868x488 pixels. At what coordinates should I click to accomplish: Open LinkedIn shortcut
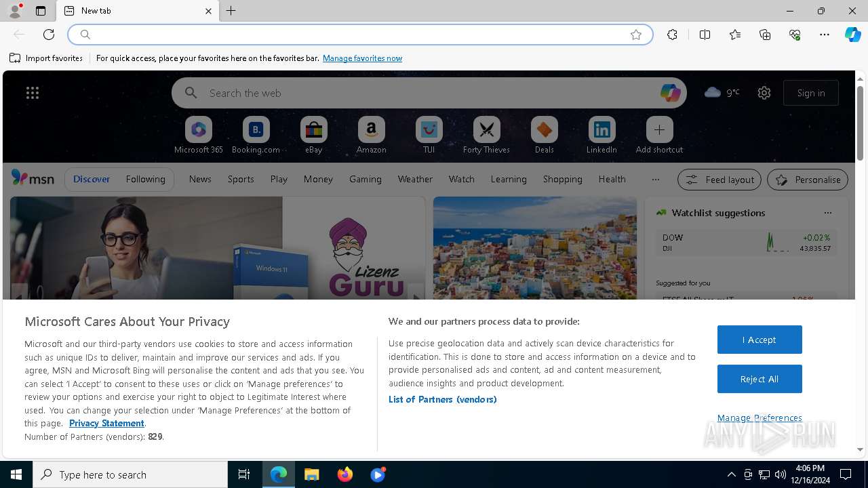click(601, 135)
